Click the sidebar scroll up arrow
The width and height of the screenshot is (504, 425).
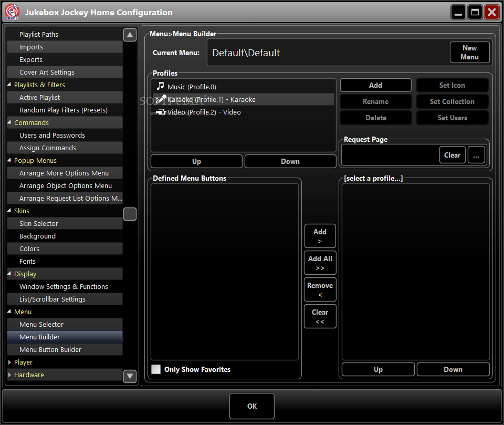tap(130, 35)
